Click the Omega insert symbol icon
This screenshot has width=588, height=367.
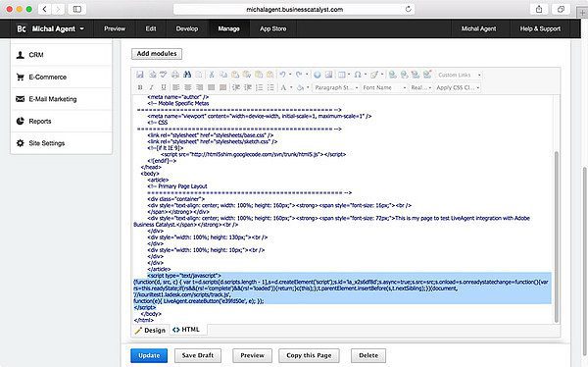[358, 75]
